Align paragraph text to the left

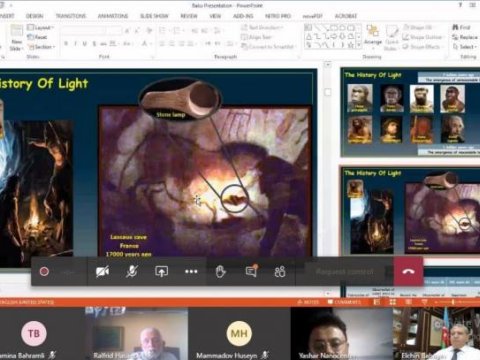pyautogui.click(x=162, y=44)
